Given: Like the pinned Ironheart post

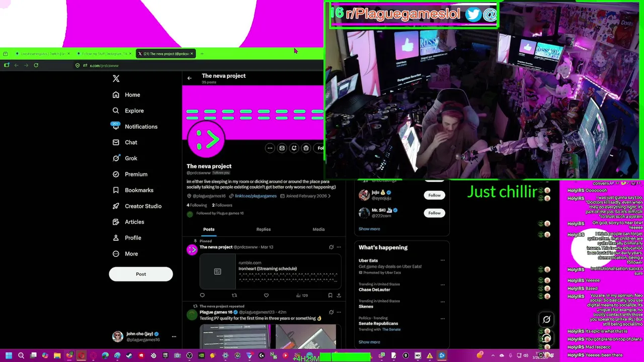Looking at the screenshot, I should tap(266, 295).
